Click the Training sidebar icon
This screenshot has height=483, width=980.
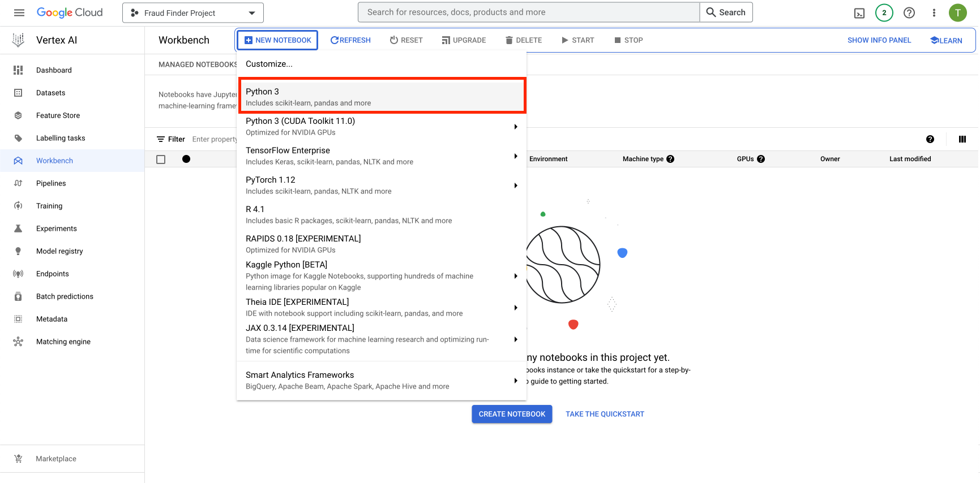pos(18,206)
